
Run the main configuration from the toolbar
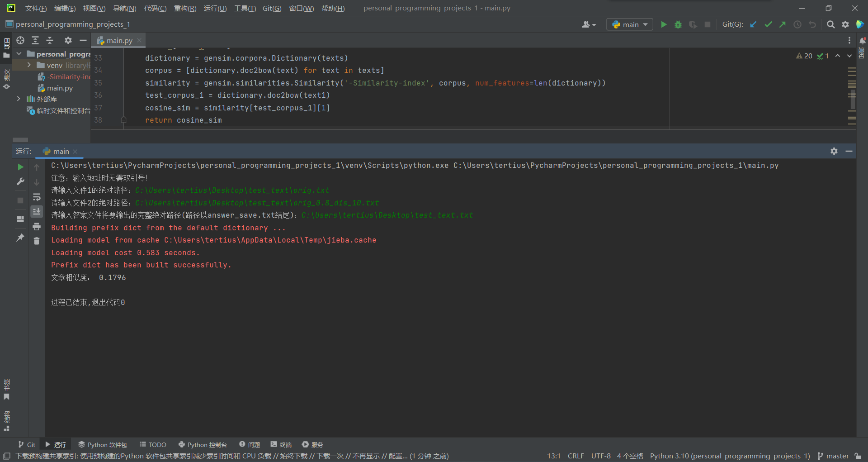[x=664, y=24]
